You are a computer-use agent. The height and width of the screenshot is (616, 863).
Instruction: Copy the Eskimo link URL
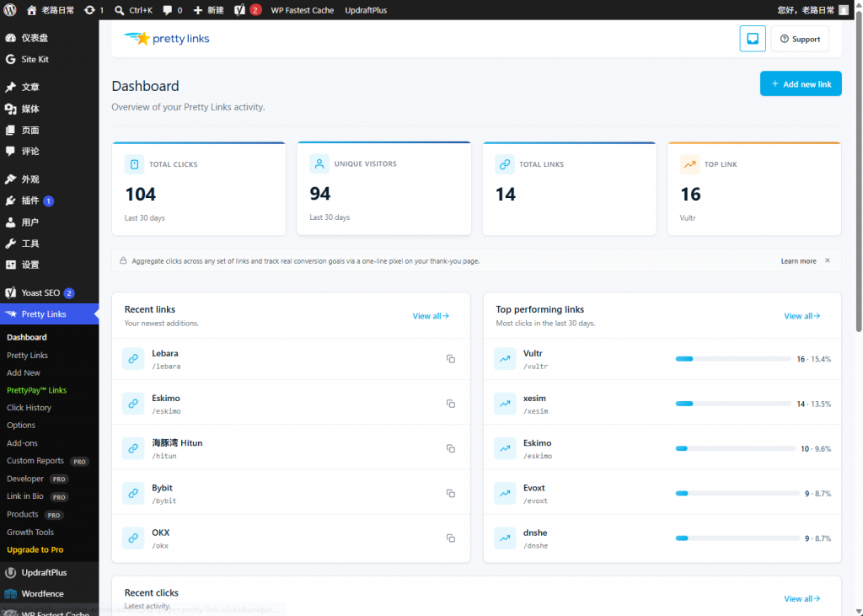tap(451, 404)
